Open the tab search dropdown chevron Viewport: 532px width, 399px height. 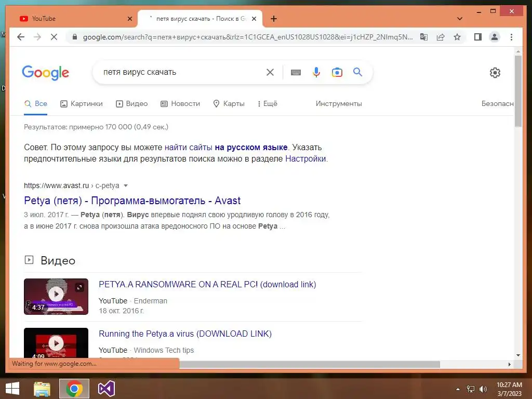pyautogui.click(x=460, y=19)
